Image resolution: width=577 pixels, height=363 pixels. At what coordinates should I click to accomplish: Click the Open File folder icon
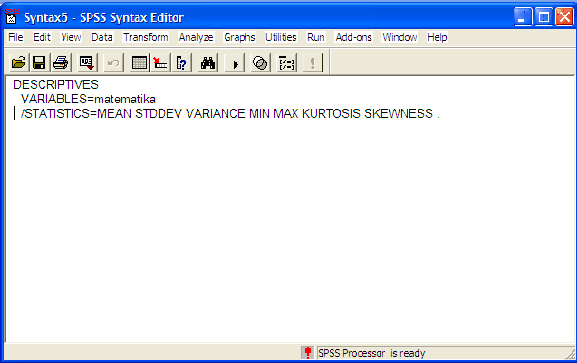pyautogui.click(x=18, y=63)
